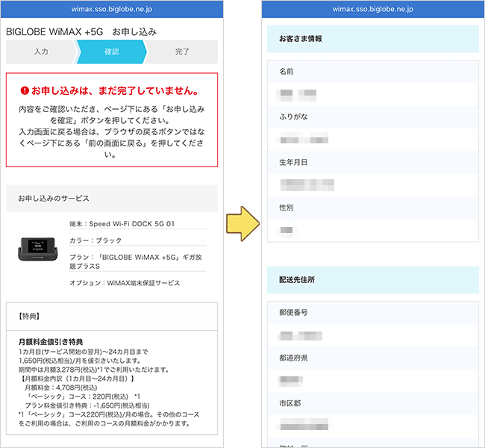Click the 性別 field label
Image resolution: width=485 pixels, height=448 pixels.
pos(286,208)
